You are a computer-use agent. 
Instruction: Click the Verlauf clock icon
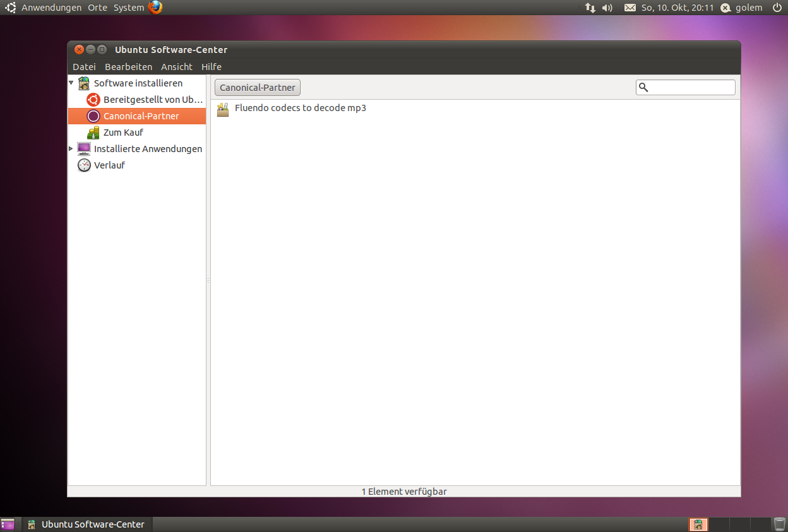tap(84, 165)
